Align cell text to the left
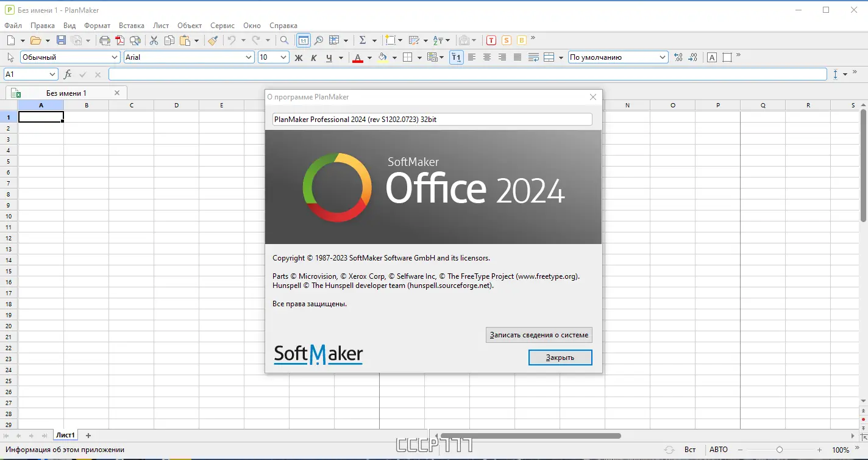The image size is (868, 460). [472, 57]
